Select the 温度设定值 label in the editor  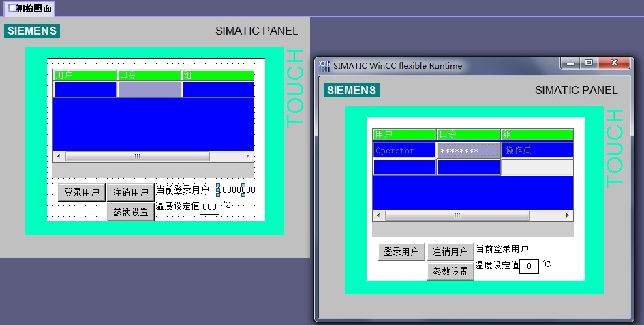click(177, 206)
